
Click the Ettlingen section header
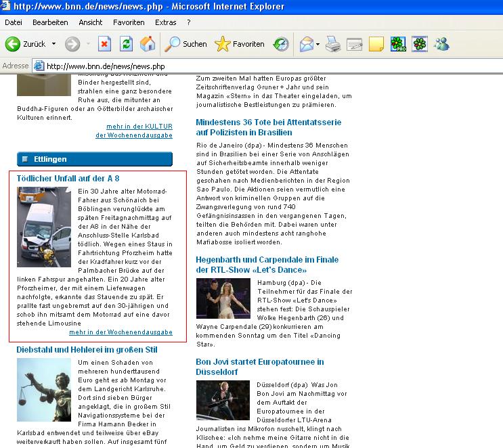point(95,159)
